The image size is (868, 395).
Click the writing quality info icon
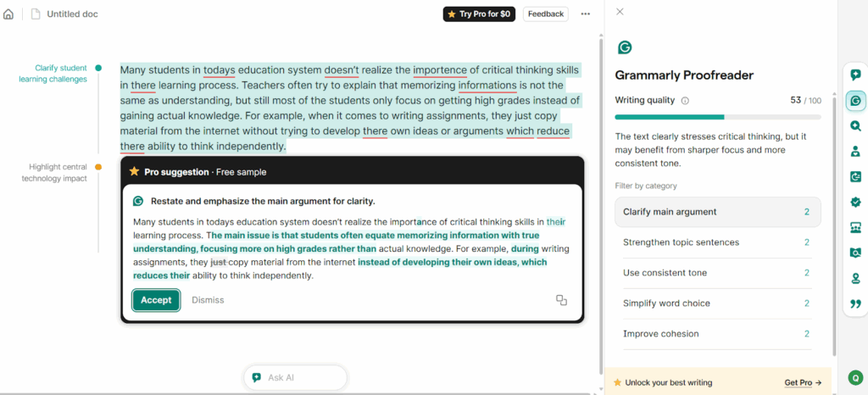tap(685, 100)
